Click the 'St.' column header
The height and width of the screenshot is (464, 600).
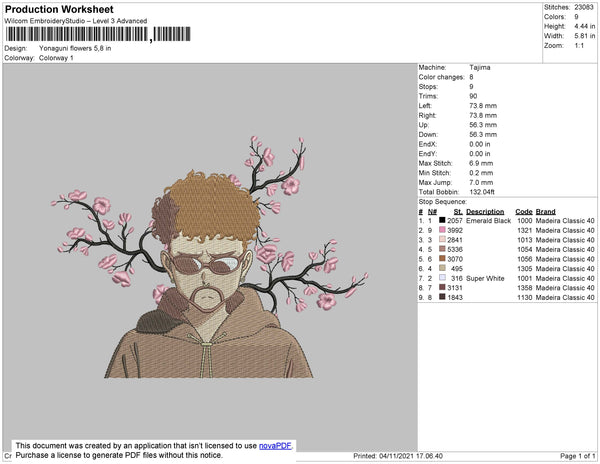coord(458,212)
